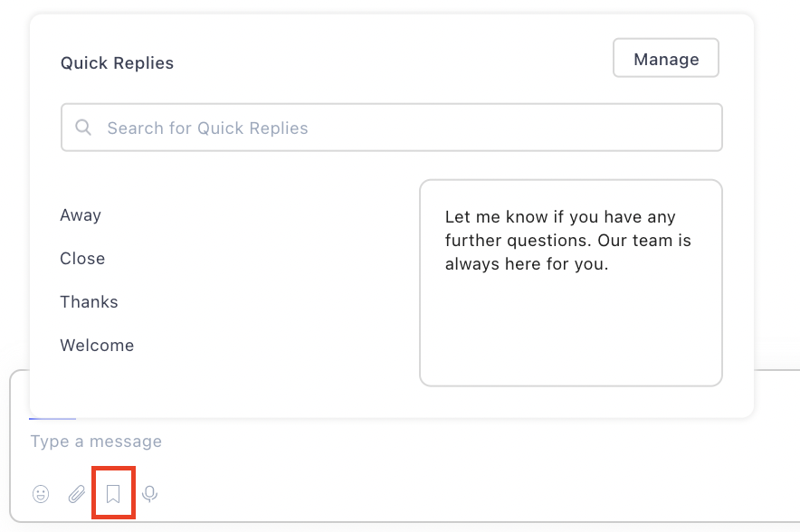Choose the Close quick reply

pyautogui.click(x=82, y=259)
